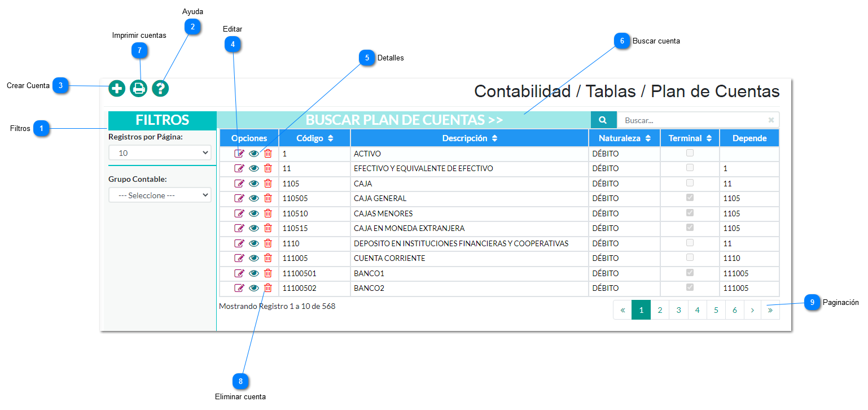Click into the Buscar... search field
The width and height of the screenshot is (868, 410).
pos(698,120)
